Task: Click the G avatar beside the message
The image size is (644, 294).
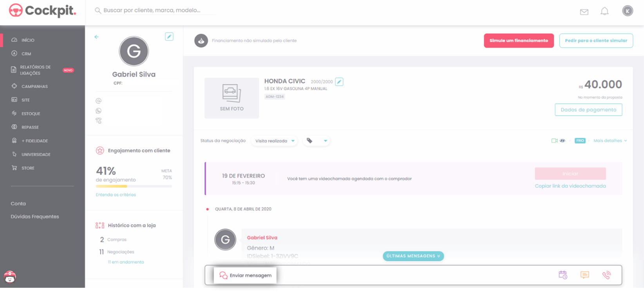Action: point(225,240)
